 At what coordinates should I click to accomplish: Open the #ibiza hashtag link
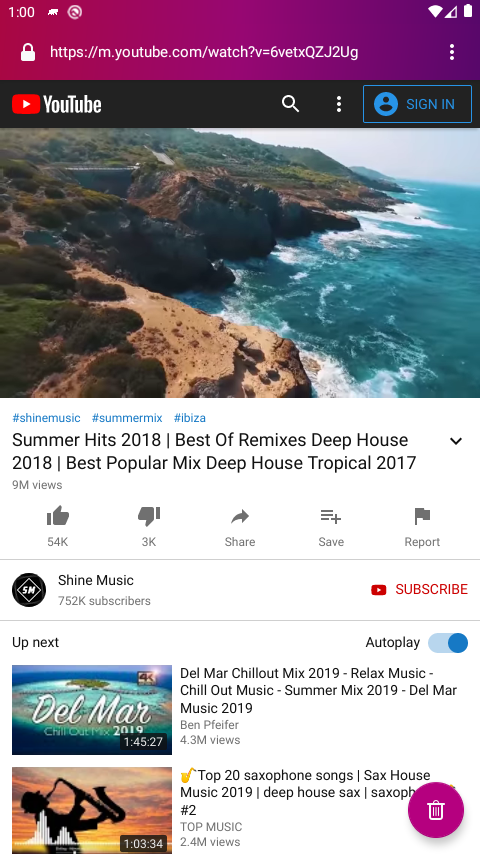[x=190, y=418]
